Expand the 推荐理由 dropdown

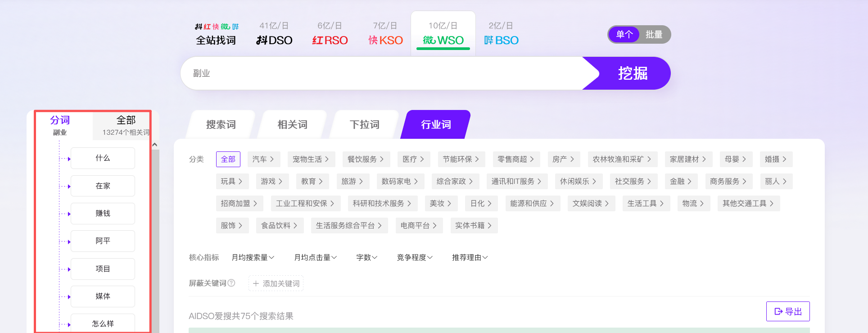pos(470,257)
